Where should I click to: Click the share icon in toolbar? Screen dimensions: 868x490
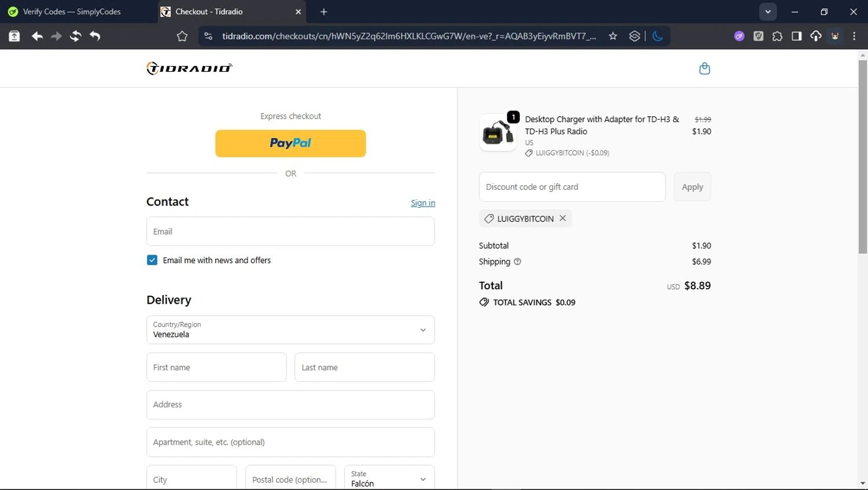coord(14,36)
